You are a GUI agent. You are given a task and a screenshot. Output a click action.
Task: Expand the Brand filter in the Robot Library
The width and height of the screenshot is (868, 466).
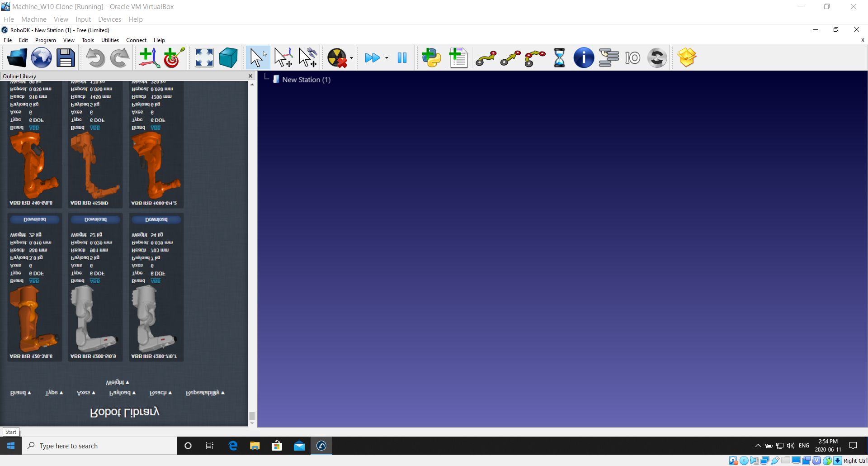coord(21,393)
